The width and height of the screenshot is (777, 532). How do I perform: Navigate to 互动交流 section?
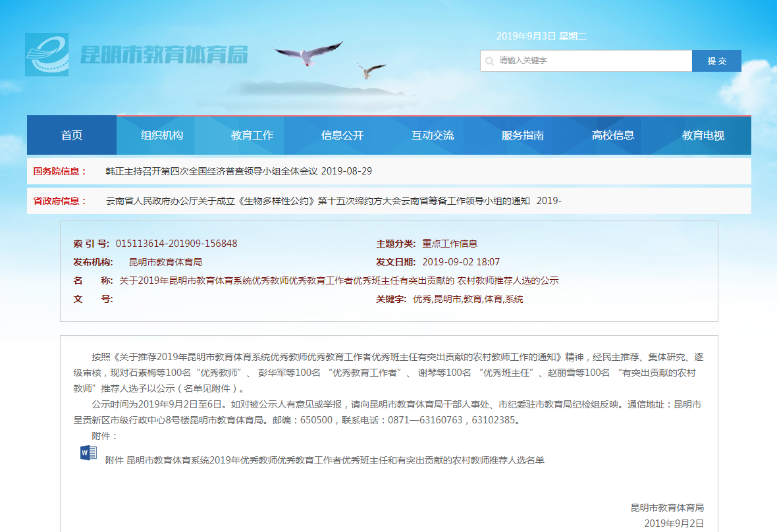tap(433, 136)
